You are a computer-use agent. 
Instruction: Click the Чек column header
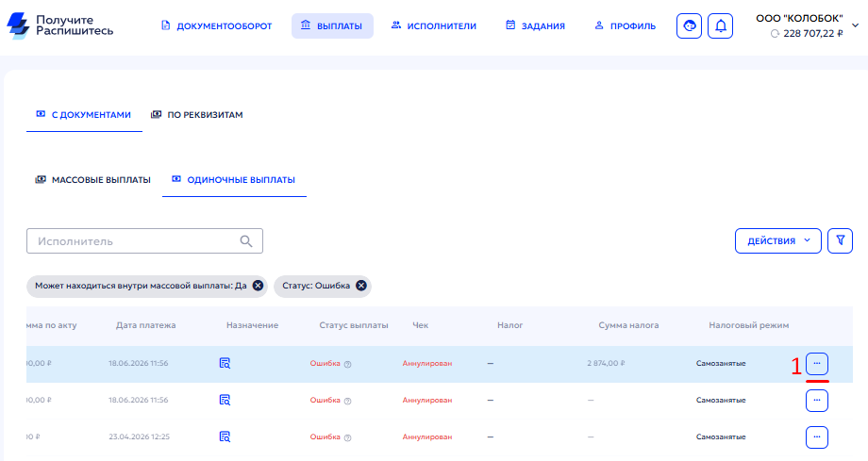pos(420,325)
